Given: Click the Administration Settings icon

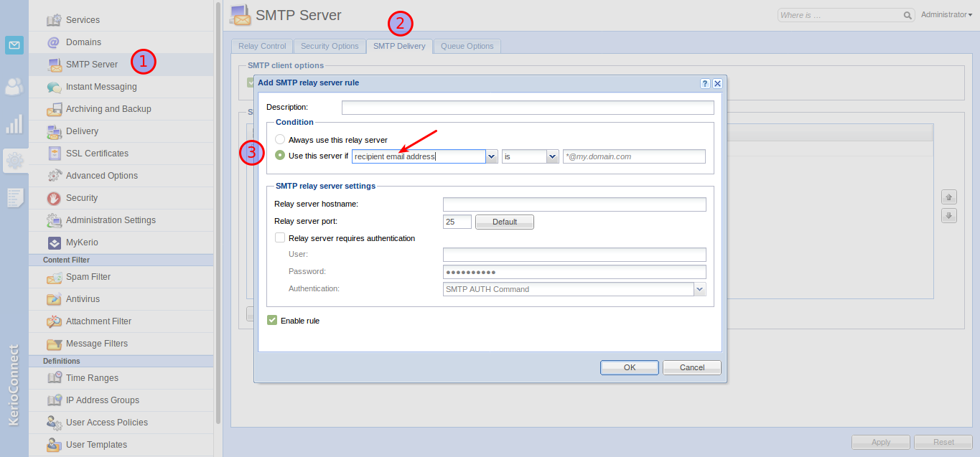Looking at the screenshot, I should [x=54, y=220].
